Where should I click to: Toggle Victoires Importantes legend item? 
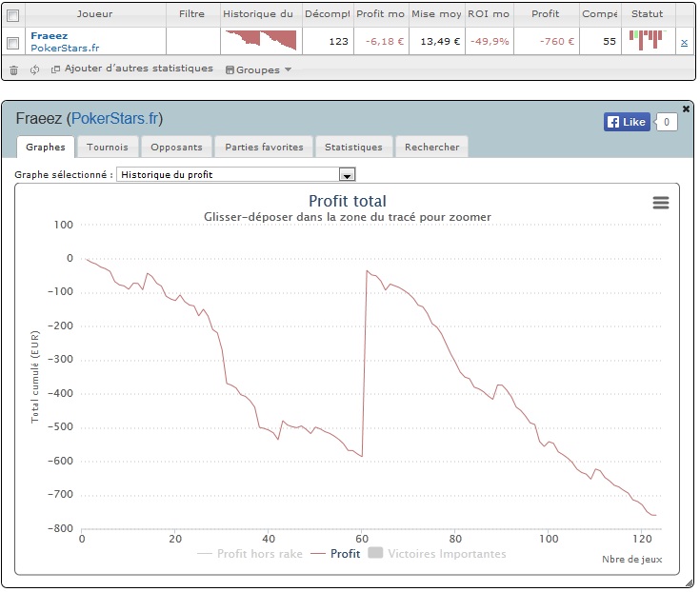click(x=437, y=553)
